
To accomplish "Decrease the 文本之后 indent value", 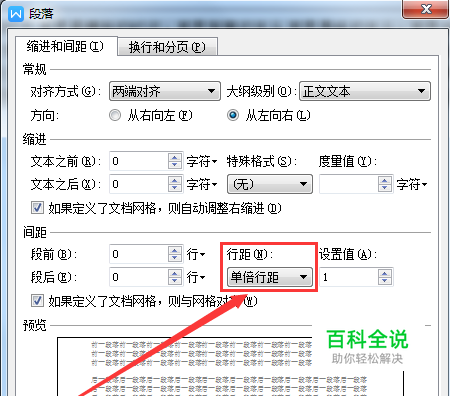I will coord(175,188).
